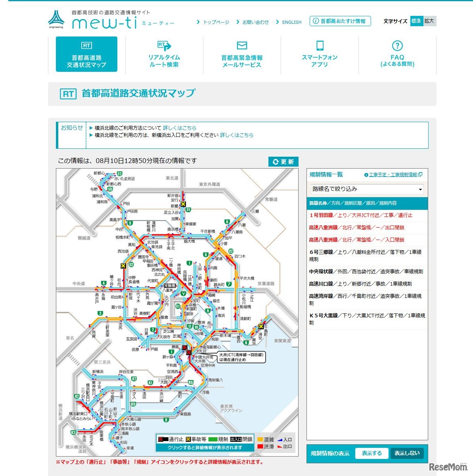The image size is (473, 476).
Task: Open スマートフォンアプリ via the phone icon
Action: [x=320, y=45]
